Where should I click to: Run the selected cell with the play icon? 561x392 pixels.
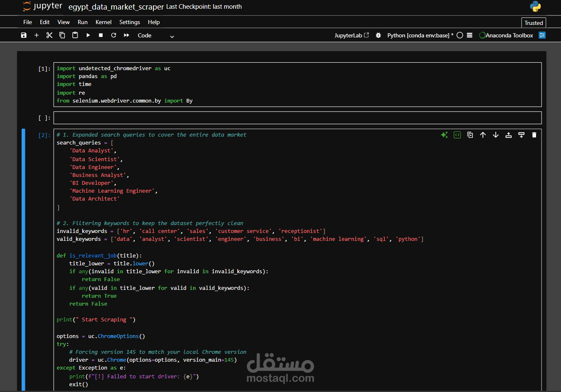click(x=88, y=35)
